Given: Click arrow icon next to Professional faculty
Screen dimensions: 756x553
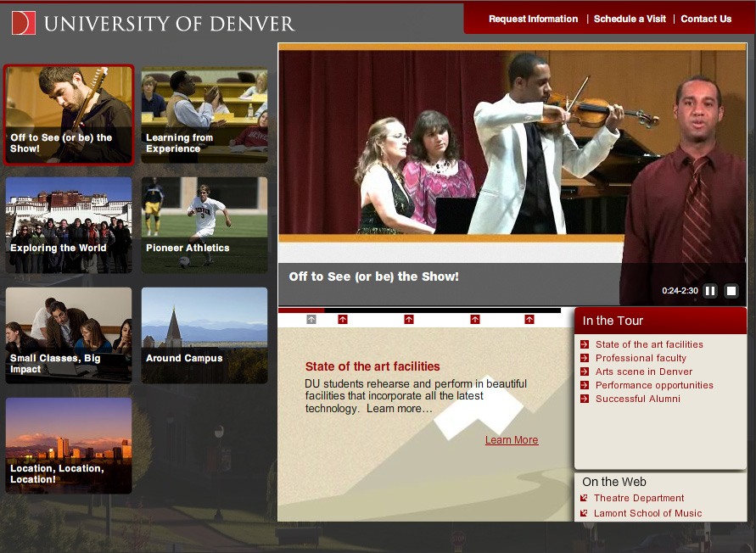Looking at the screenshot, I should [585, 358].
